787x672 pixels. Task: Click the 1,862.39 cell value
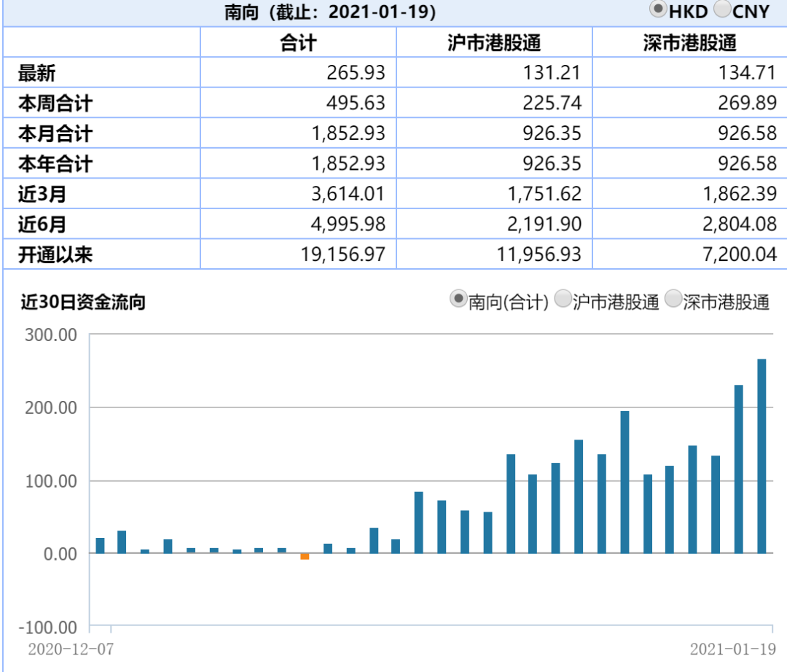(x=740, y=194)
